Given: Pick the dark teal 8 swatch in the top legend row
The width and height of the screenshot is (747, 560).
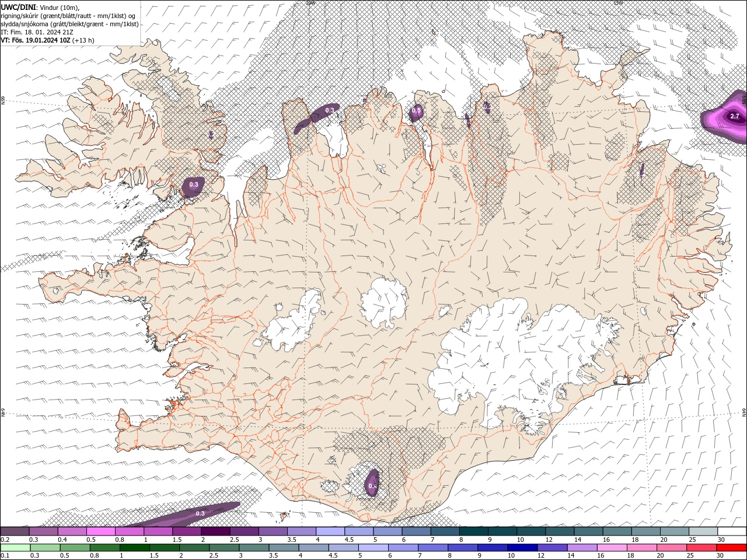Looking at the screenshot, I should (x=473, y=531).
